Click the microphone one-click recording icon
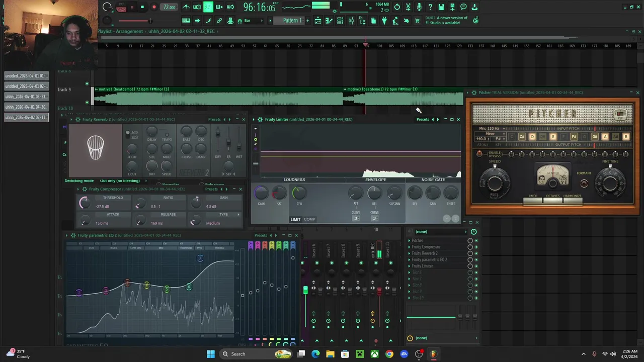 coord(419,7)
